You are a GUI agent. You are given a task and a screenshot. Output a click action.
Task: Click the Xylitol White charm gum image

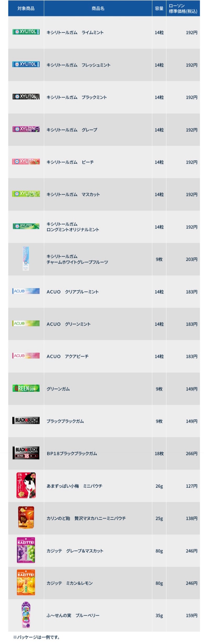tap(26, 258)
